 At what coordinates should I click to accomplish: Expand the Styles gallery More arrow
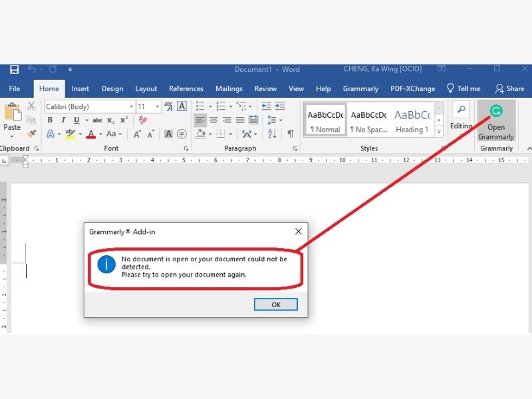439,132
